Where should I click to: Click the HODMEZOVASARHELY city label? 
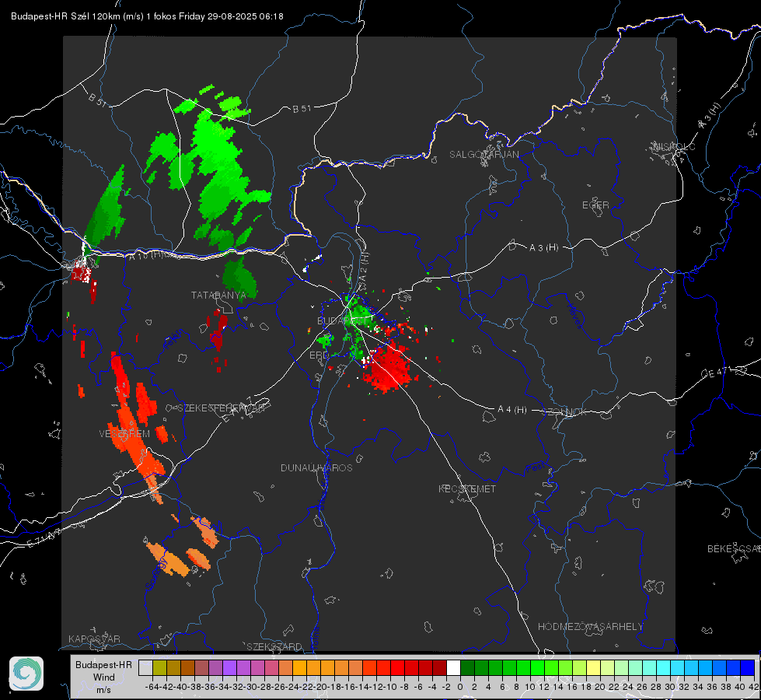coord(590,627)
